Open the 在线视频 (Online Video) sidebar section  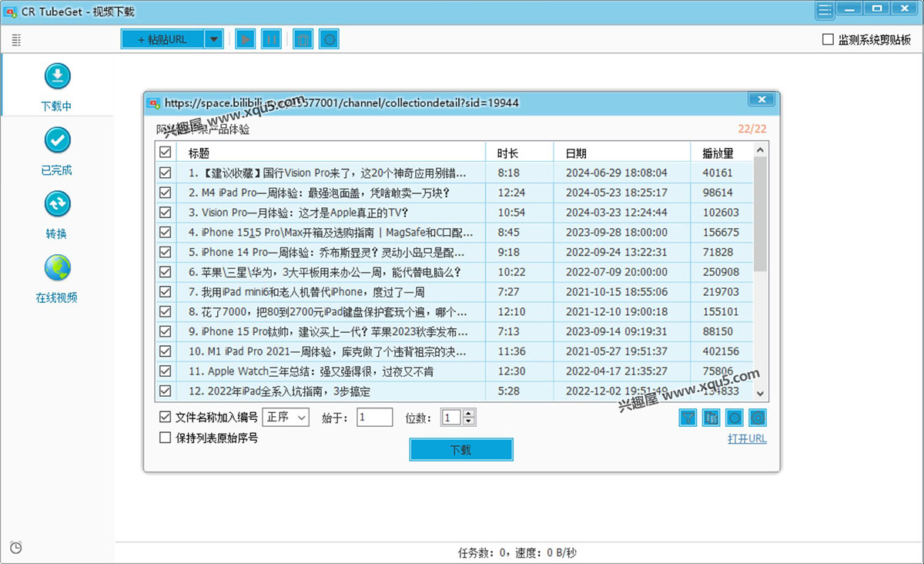pos(57,279)
